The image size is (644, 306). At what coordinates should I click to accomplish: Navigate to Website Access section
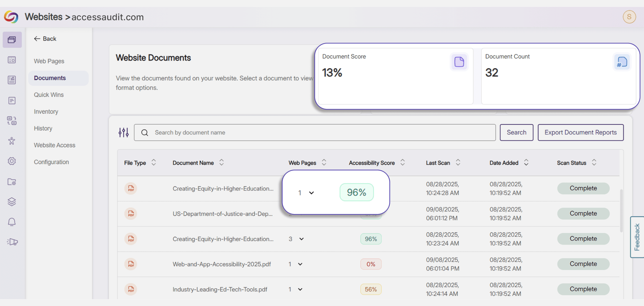click(x=54, y=145)
